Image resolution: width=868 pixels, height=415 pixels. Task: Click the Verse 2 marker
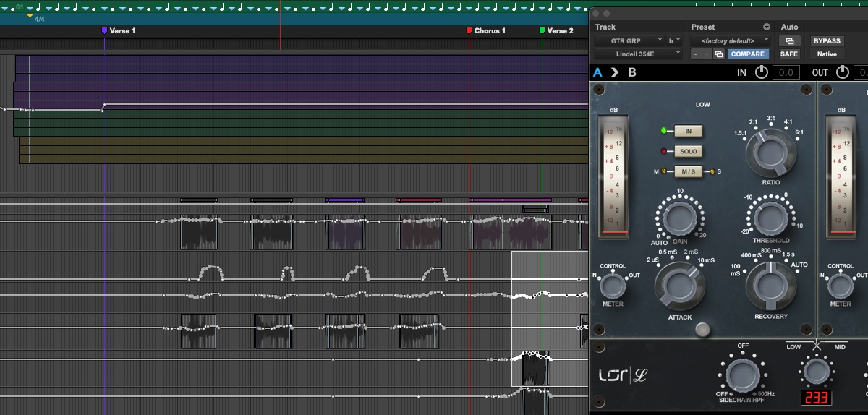(x=556, y=31)
